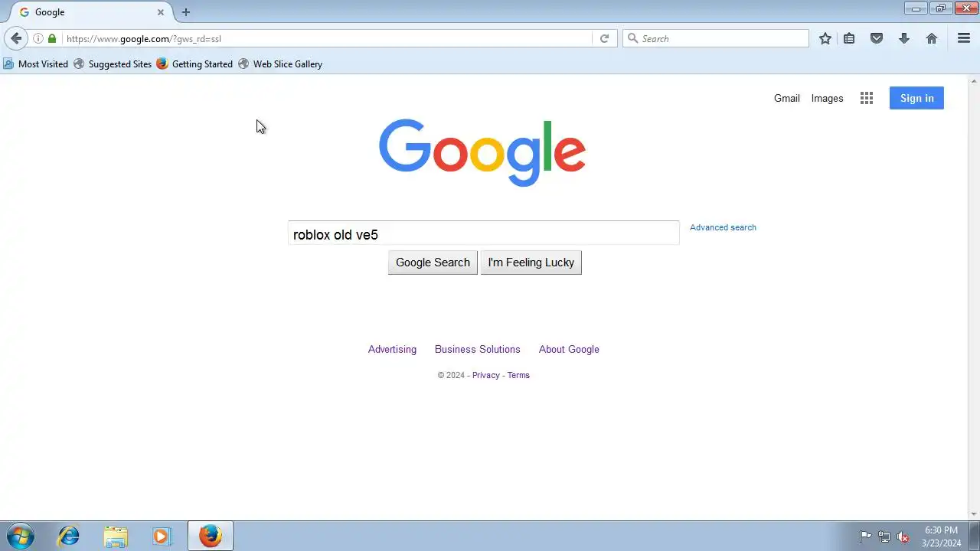The image size is (980, 551).
Task: Open Business Solutions footer link
Action: [477, 349]
